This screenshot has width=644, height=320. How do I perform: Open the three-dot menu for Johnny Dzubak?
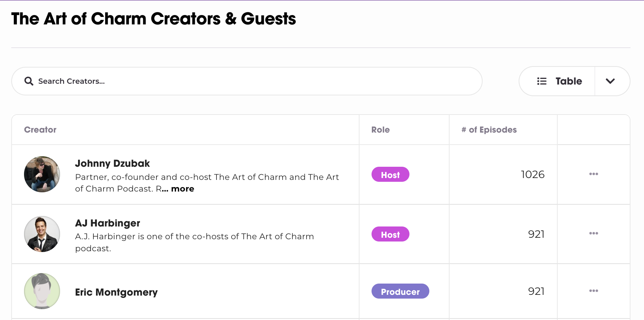coord(593,174)
